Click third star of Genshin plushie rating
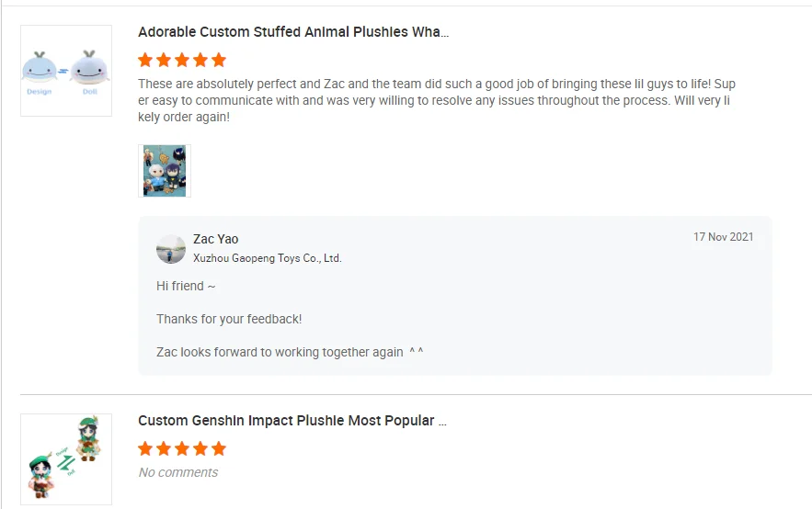 click(182, 449)
